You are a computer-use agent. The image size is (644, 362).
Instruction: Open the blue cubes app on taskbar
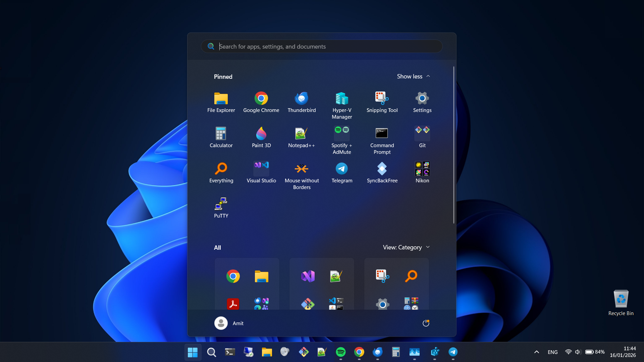click(x=435, y=352)
